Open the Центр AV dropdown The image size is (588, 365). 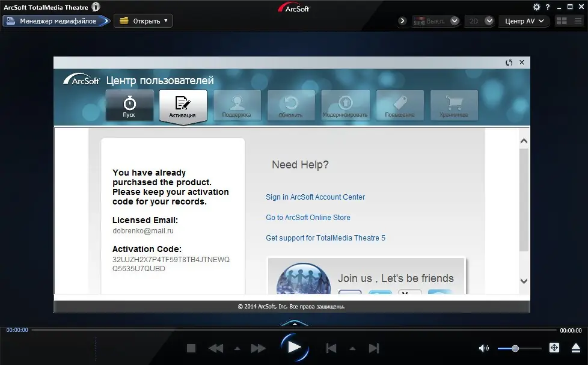click(x=524, y=21)
